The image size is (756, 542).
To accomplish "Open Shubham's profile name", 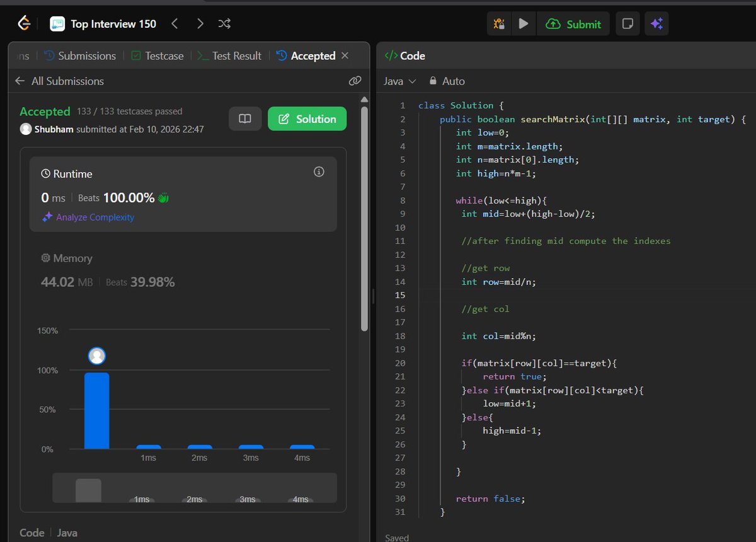I will pyautogui.click(x=54, y=129).
